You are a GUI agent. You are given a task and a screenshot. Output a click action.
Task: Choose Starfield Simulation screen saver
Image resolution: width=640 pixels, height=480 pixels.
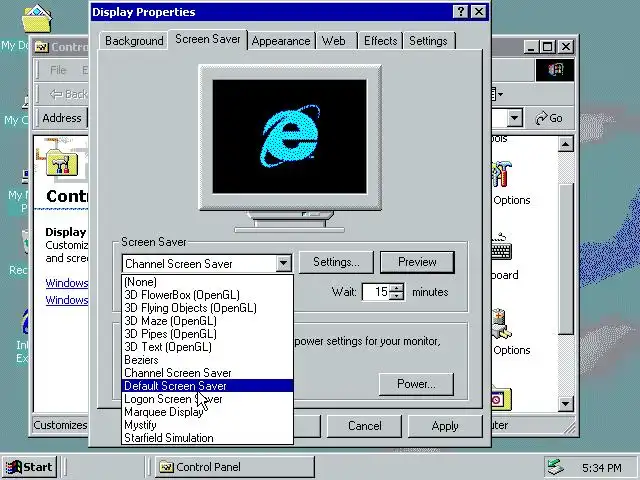tap(207, 438)
